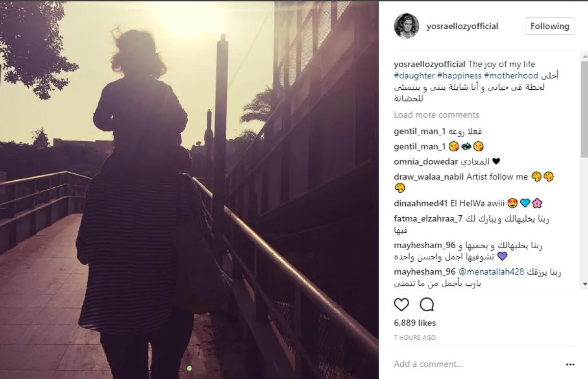Image resolution: width=588 pixels, height=379 pixels.
Task: Click the scrollbar up arrow
Action: [x=584, y=54]
